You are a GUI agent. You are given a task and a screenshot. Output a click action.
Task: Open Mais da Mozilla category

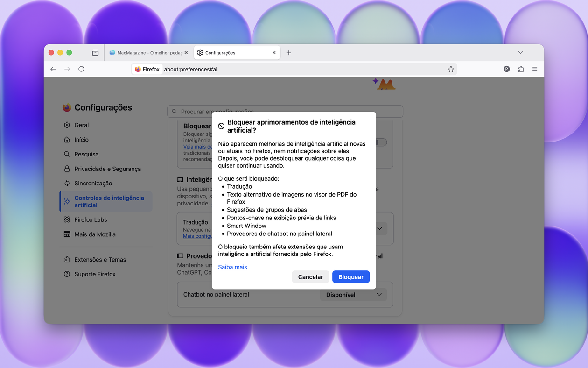(106, 234)
